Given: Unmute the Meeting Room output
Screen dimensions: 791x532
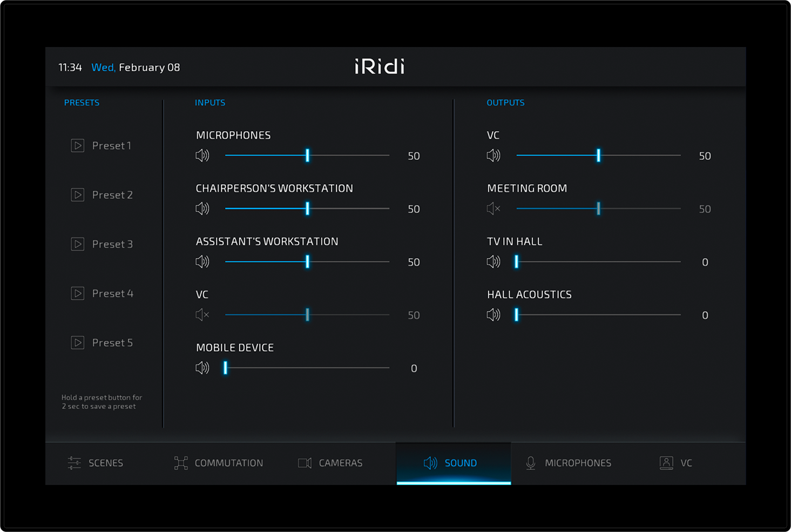Looking at the screenshot, I should coord(493,208).
